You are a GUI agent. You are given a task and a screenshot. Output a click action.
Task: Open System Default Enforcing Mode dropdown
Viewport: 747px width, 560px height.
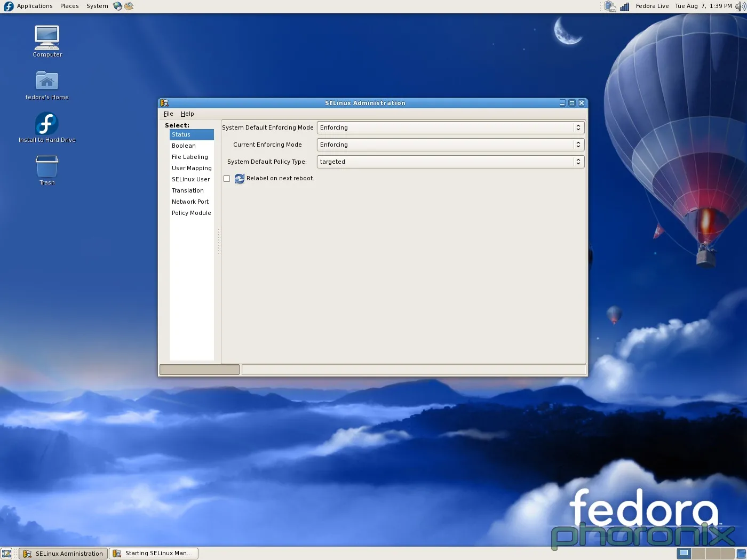click(x=450, y=127)
